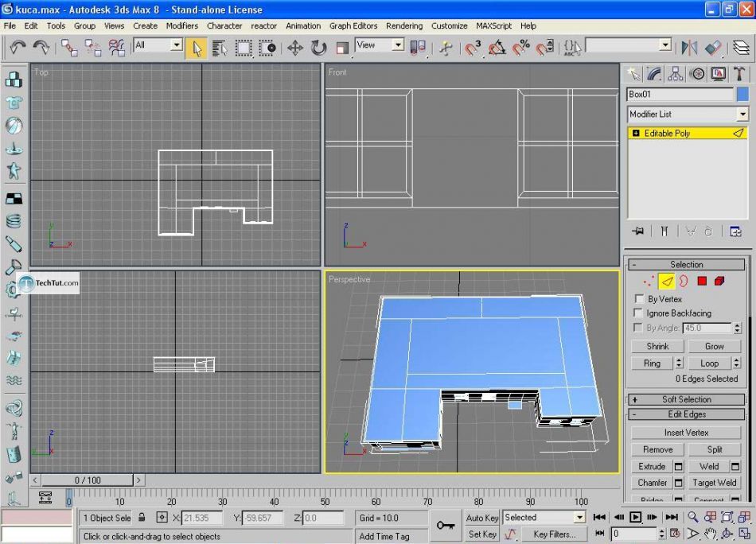Select the Select and Move tool
The width and height of the screenshot is (756, 544).
click(295, 49)
